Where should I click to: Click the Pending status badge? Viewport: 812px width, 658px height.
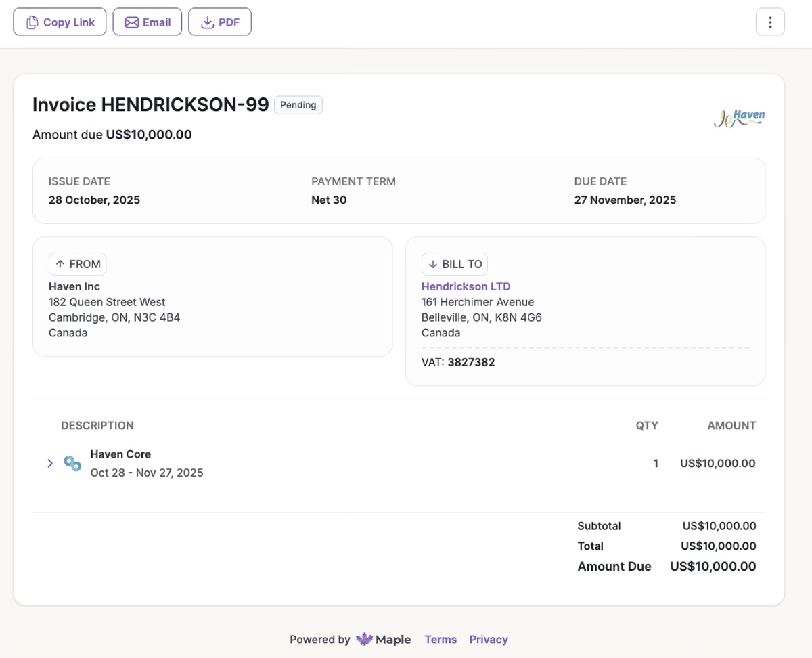(298, 105)
